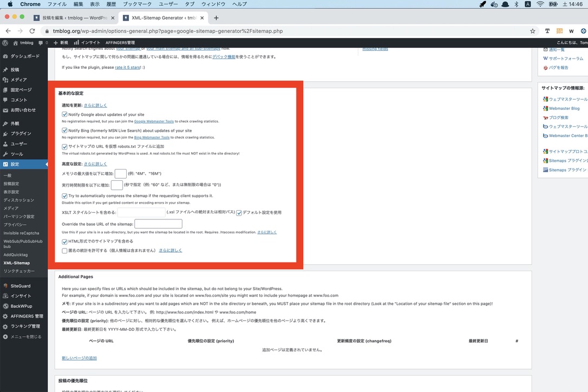
Task: Click さらに詳しく next to 通知を更新
Action: point(95,106)
